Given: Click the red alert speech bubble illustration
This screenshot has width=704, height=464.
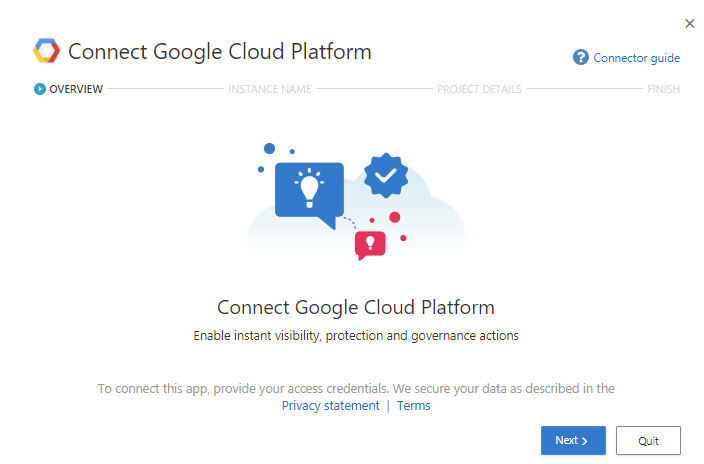Looking at the screenshot, I should [x=370, y=242].
